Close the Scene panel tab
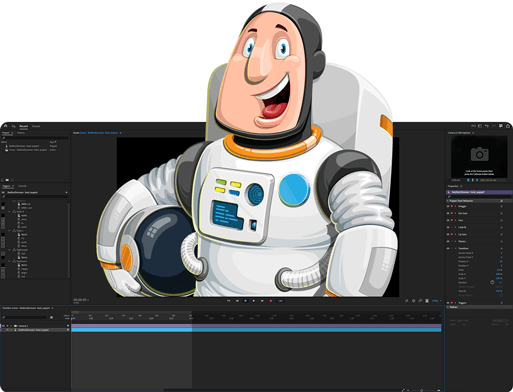513x392 pixels. coord(120,133)
